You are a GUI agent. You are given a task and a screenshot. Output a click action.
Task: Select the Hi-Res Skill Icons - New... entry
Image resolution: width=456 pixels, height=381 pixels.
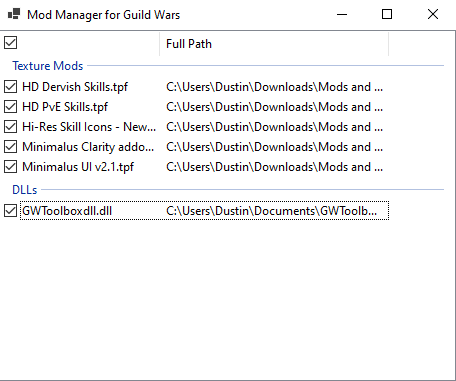point(89,127)
